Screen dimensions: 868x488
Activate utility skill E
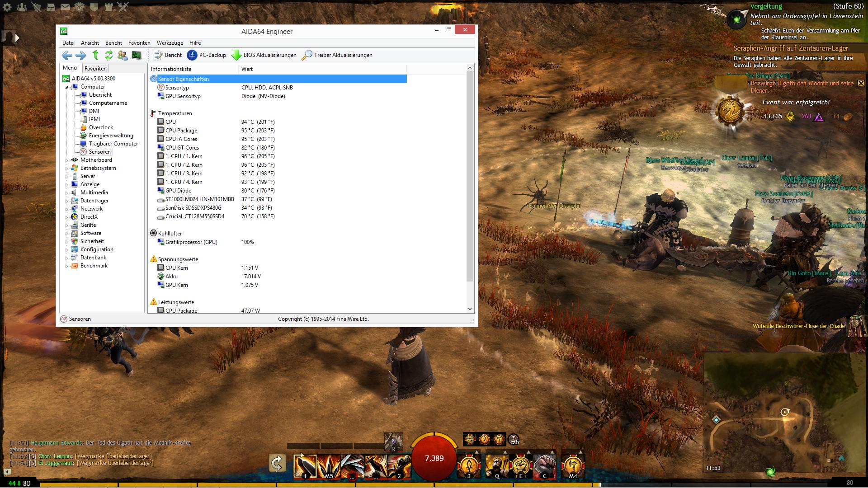(x=521, y=466)
